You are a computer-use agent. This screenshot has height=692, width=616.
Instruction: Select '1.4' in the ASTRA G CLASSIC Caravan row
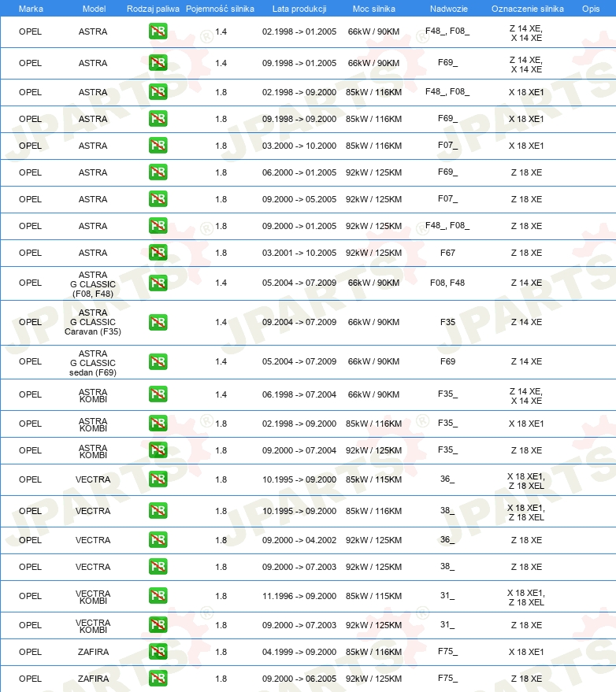click(221, 322)
